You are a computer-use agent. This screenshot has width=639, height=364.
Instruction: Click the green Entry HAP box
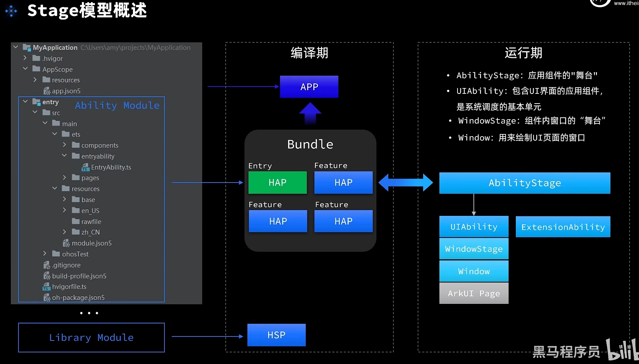click(x=277, y=183)
